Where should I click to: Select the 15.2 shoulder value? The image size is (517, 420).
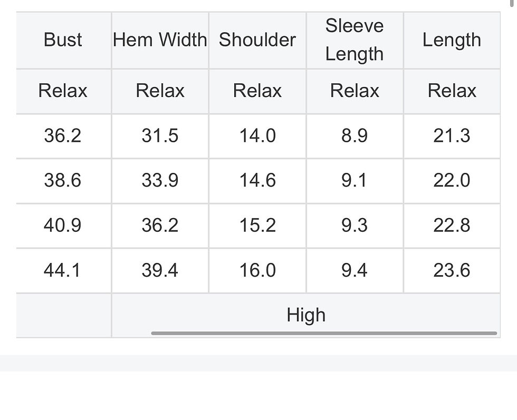[x=257, y=226]
